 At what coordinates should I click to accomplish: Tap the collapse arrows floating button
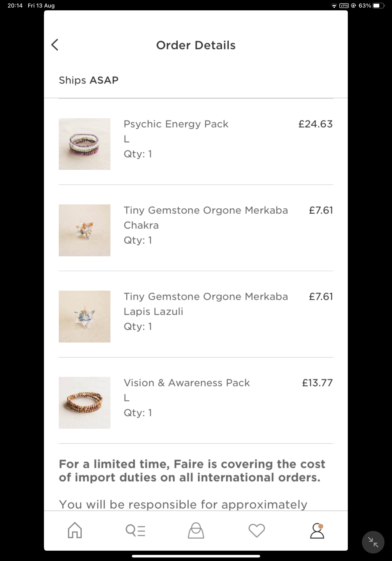click(373, 542)
